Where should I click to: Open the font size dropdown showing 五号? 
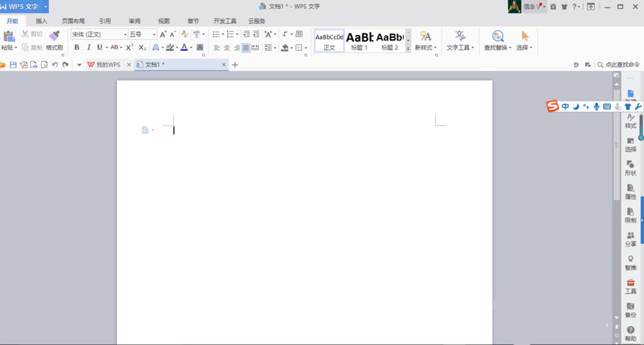point(154,34)
